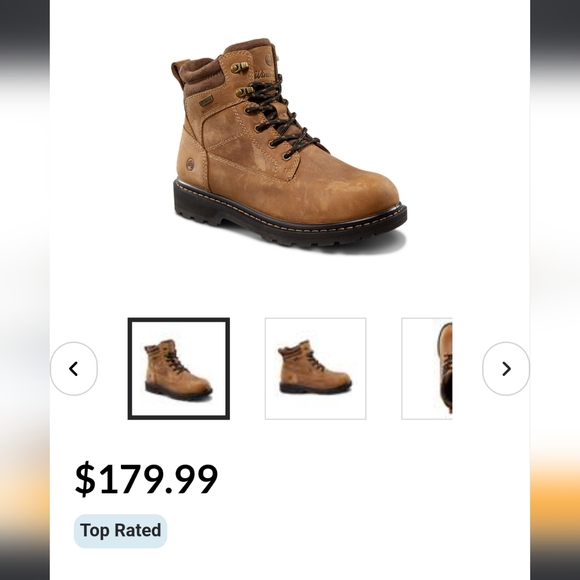Click the $179.99 price text
The width and height of the screenshot is (580, 580).
[x=146, y=479]
